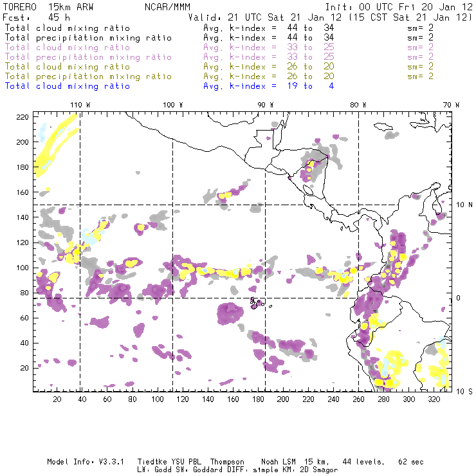Click the '320' tick on the x-axis
Image resolution: width=476 pixels, height=476 pixels.
click(434, 399)
